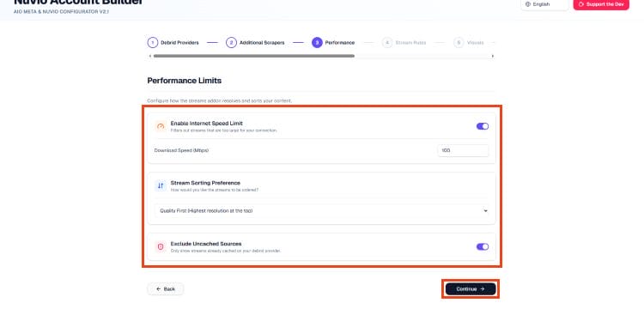Click the Download Speed (Mbps) input field

click(464, 150)
